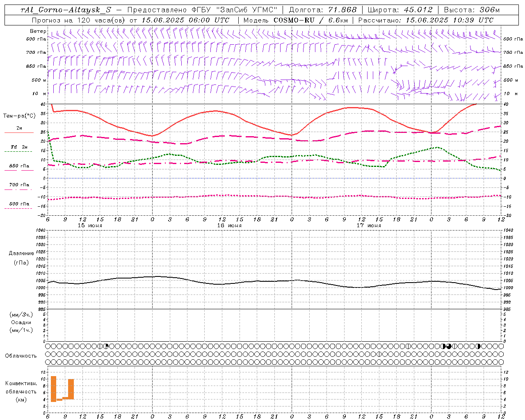This screenshot has height=420, width=525.
Task: Click the (мм/3ч.) precipitation unit label
Action: (21, 315)
